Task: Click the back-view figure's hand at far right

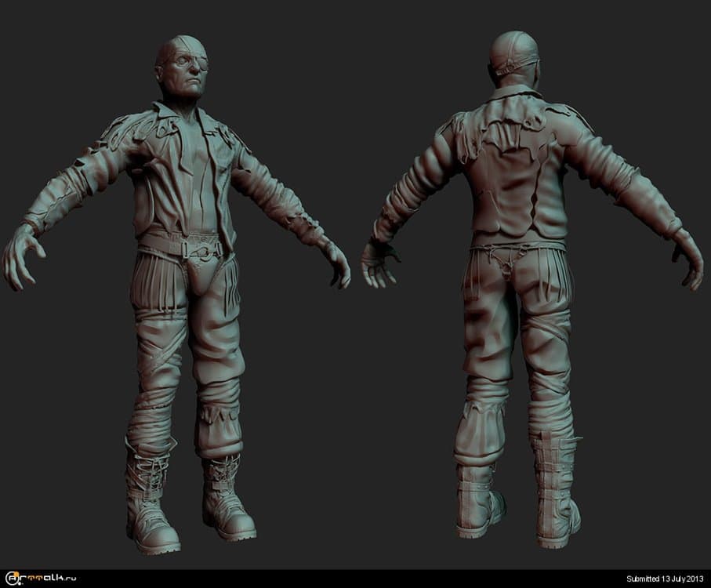Action: point(687,260)
